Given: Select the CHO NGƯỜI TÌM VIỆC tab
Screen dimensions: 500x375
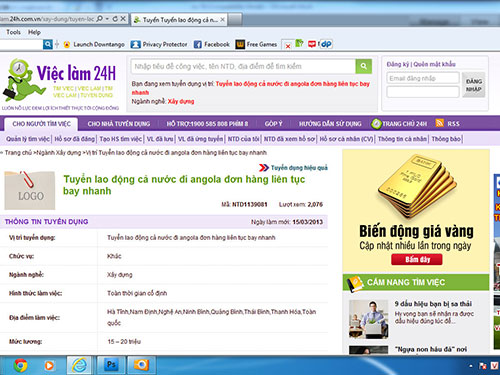Looking at the screenshot, I should click(41, 124).
